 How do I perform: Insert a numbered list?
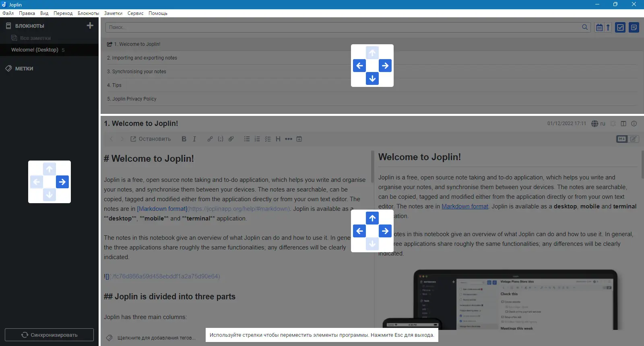[257, 139]
